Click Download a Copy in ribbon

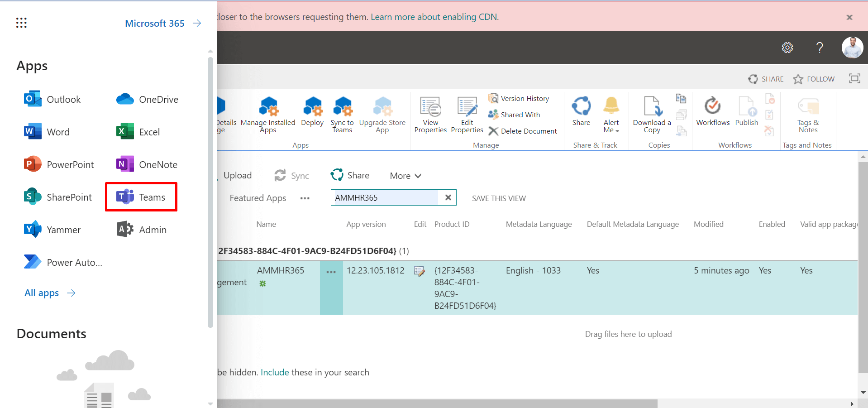652,115
